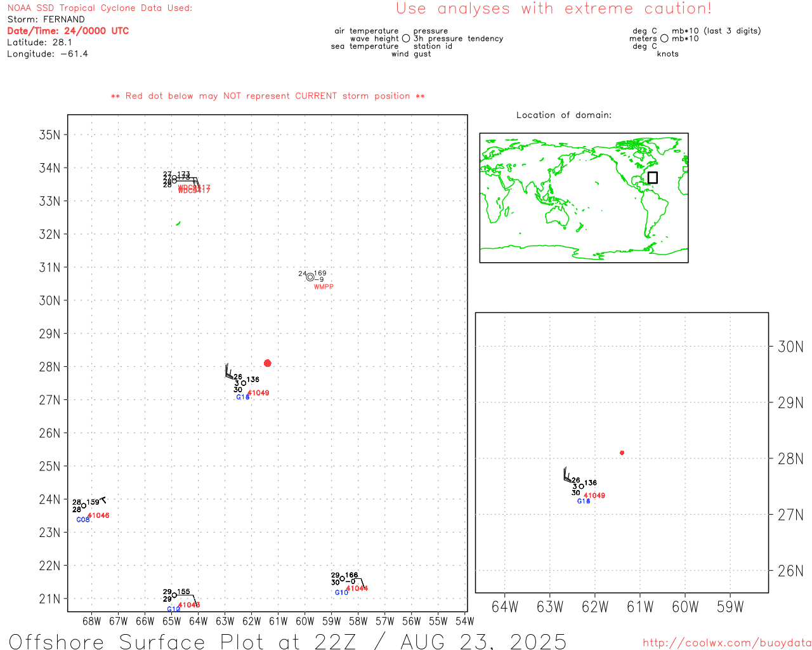Click the 28N latitude label on inset map
Image resolution: width=812 pixels, height=650 pixels.
[790, 459]
